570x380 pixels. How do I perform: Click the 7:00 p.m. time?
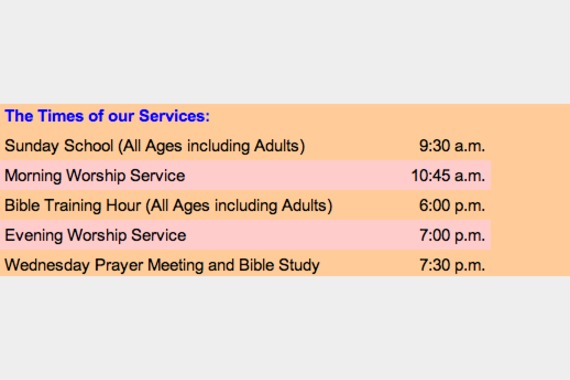point(452,236)
